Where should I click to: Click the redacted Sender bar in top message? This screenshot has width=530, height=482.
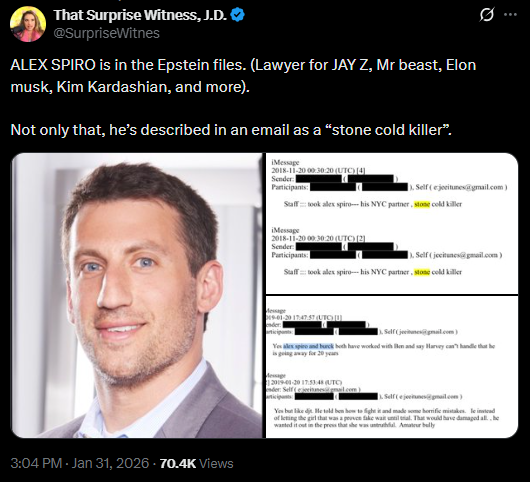tap(319, 179)
